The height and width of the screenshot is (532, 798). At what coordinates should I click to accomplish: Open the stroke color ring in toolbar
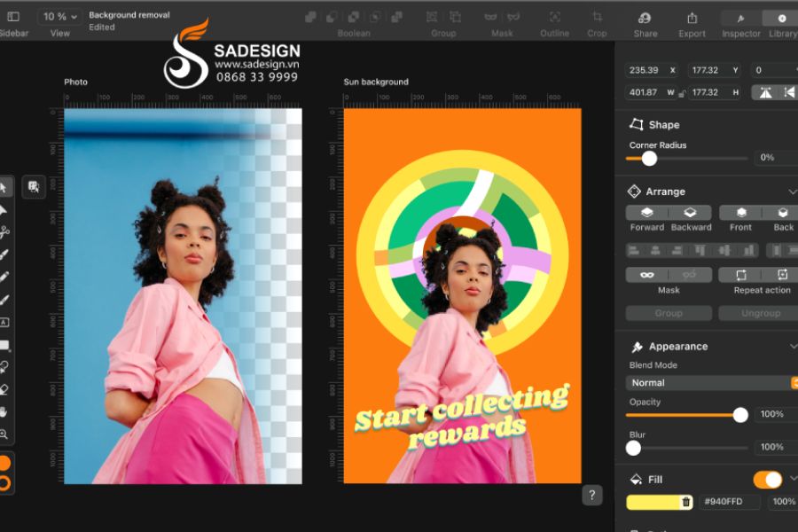point(4,482)
